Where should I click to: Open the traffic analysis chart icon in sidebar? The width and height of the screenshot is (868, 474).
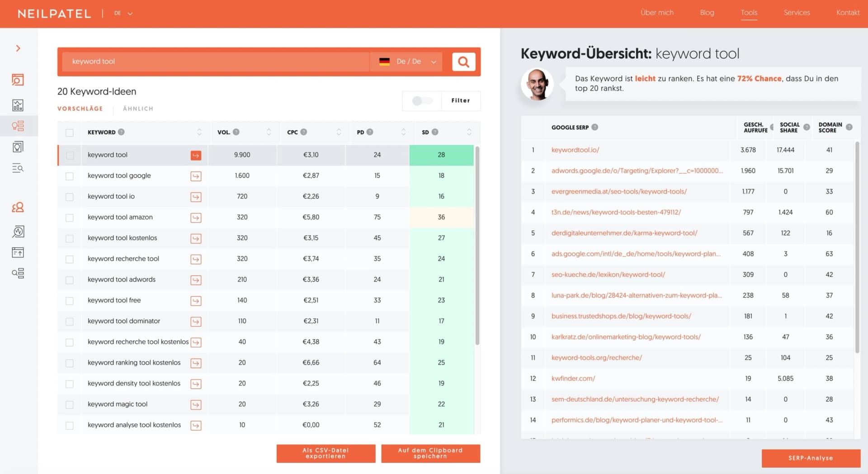(x=18, y=105)
